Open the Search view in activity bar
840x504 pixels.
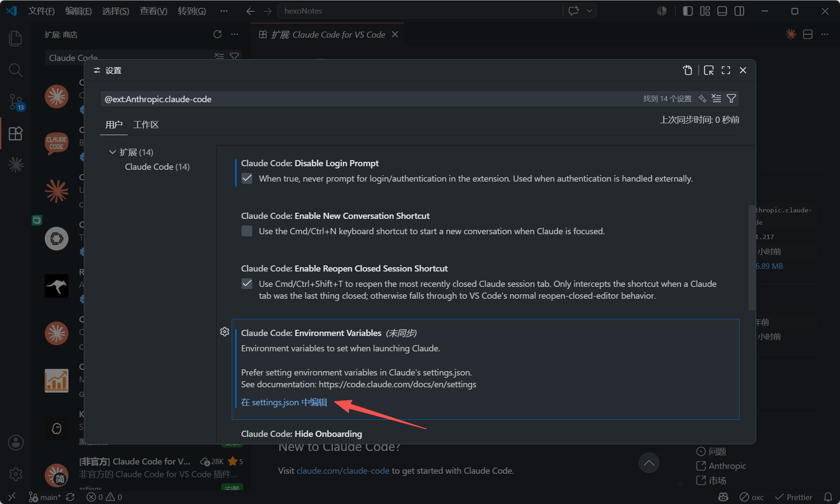[x=15, y=70]
